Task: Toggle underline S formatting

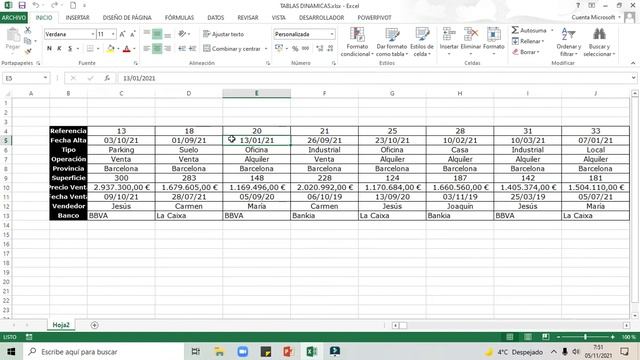Action: [70, 49]
